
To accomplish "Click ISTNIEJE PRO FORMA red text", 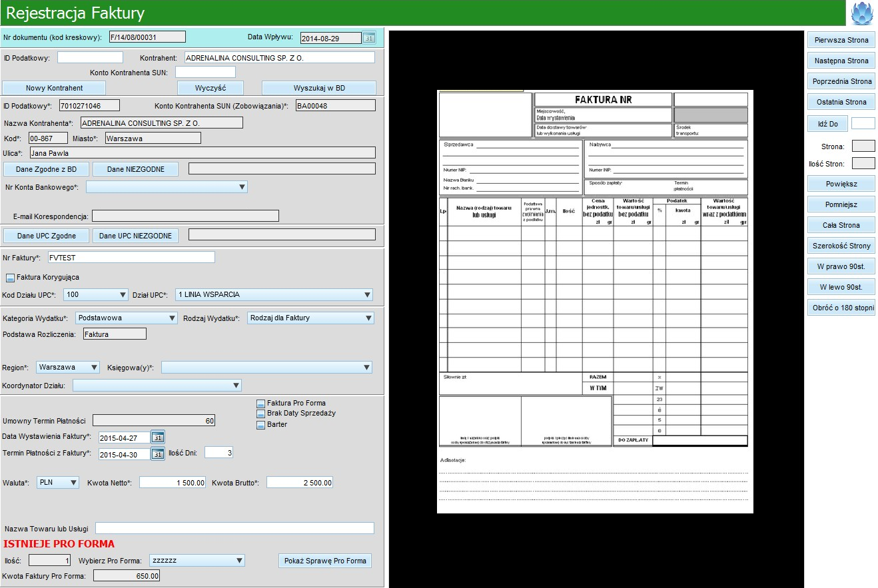I will pos(59,544).
